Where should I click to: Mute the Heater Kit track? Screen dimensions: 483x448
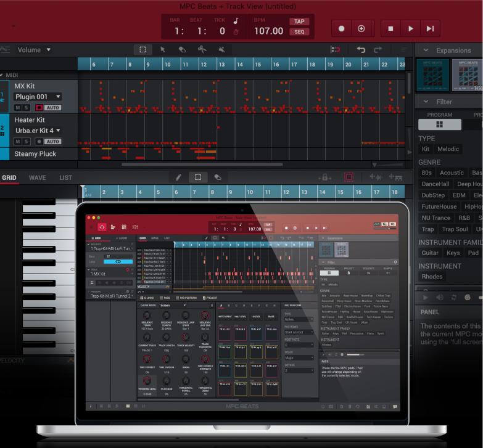point(18,142)
